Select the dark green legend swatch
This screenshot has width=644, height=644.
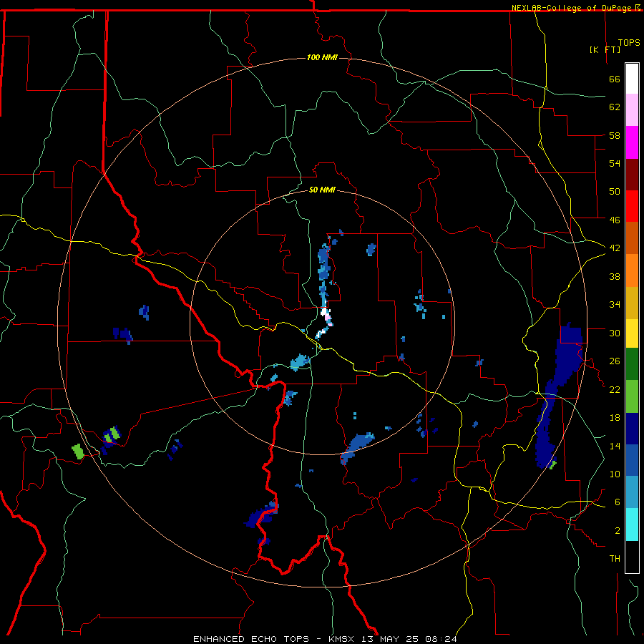[x=632, y=364]
